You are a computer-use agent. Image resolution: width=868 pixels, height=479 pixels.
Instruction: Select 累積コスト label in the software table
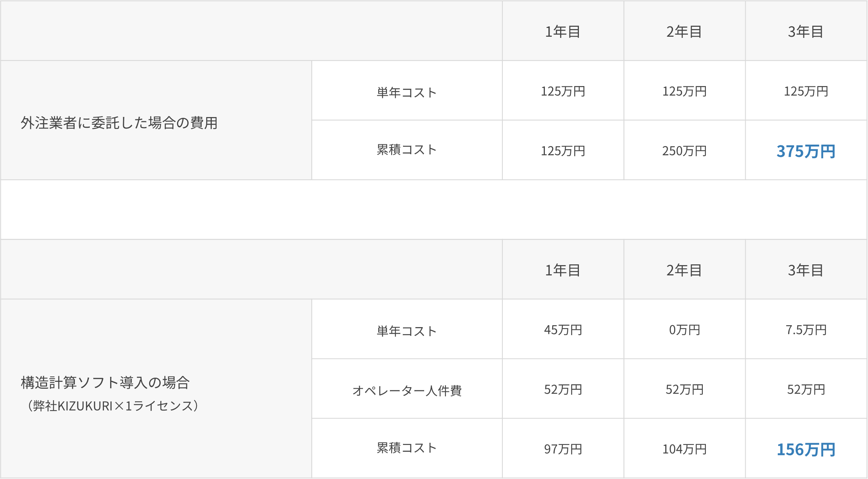[x=407, y=448]
